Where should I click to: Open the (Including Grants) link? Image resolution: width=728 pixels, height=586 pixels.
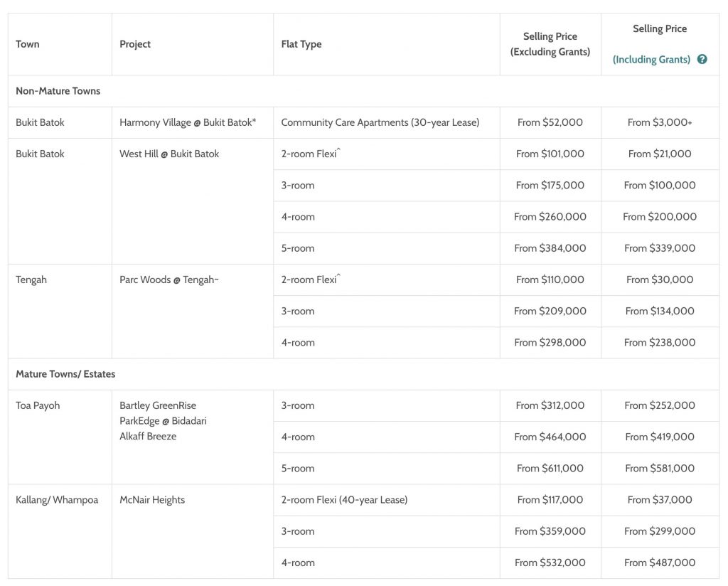tap(651, 60)
